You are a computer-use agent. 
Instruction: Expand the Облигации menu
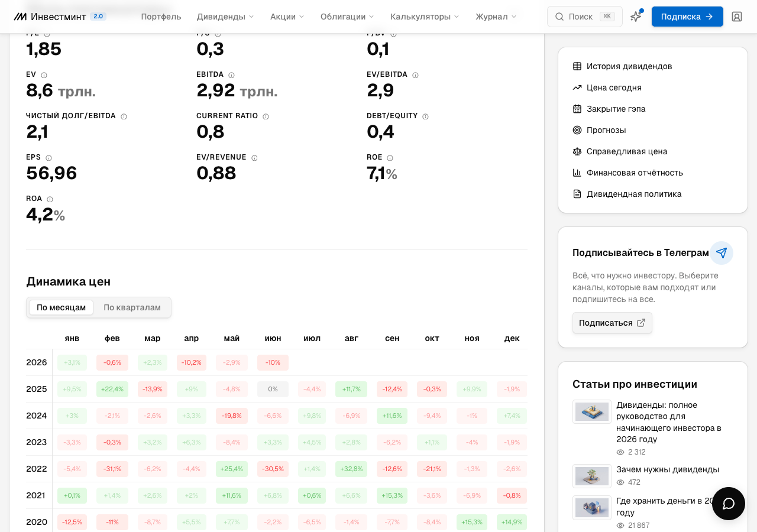coord(347,17)
